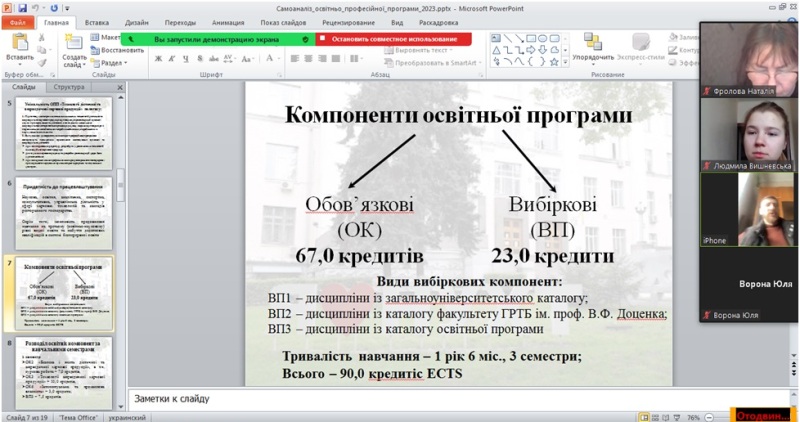Switch to the Вставка tab
The width and height of the screenshot is (800, 422).
[96, 22]
